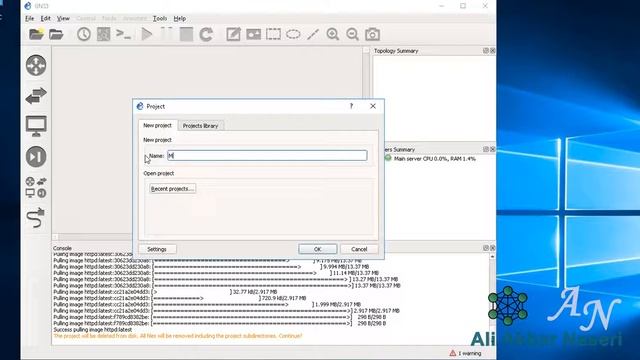Select the Add a note tool
The width and height of the screenshot is (640, 360).
coord(233,34)
